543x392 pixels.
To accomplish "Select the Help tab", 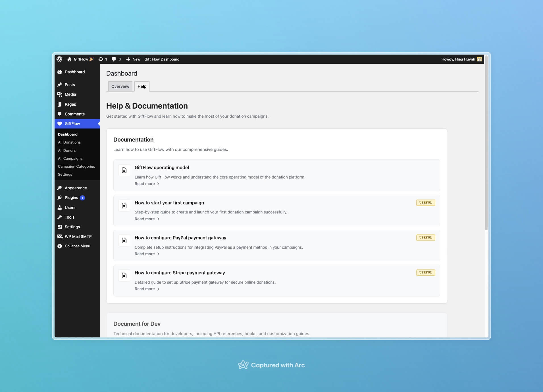I will coord(142,86).
